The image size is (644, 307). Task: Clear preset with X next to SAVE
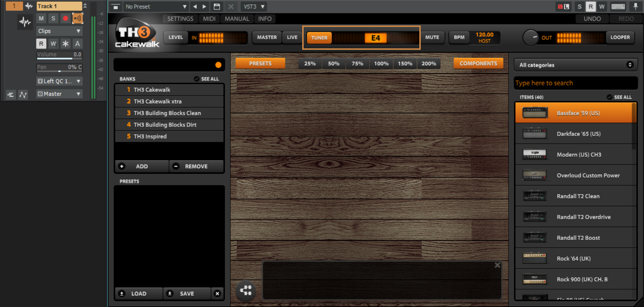point(217,293)
